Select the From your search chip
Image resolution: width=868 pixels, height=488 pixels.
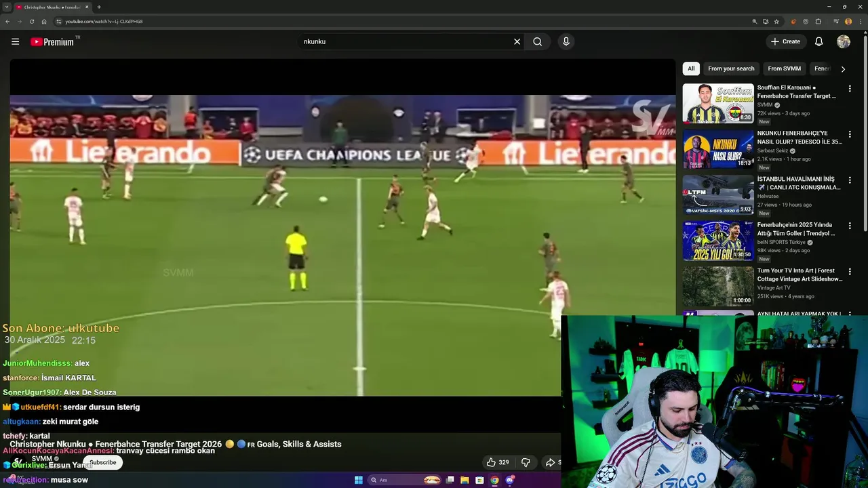tap(731, 68)
